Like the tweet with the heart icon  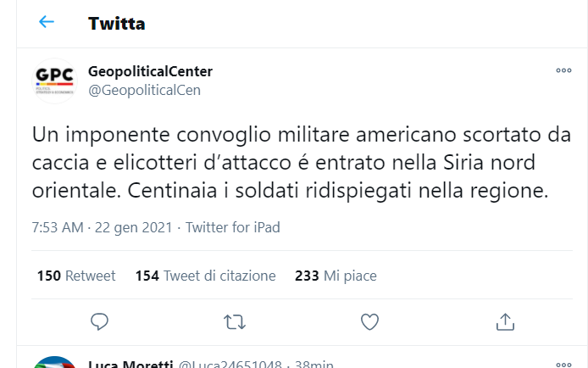tap(369, 321)
